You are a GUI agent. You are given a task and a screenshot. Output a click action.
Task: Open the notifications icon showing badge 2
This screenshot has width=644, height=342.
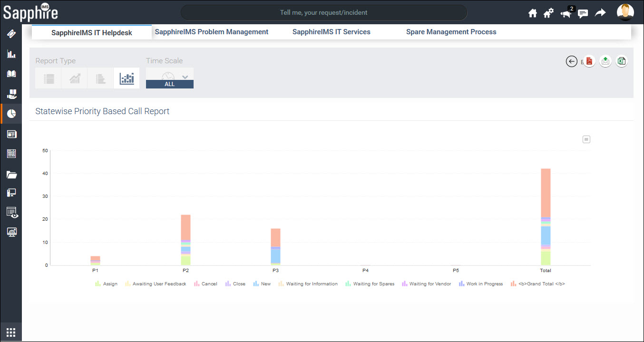[566, 13]
